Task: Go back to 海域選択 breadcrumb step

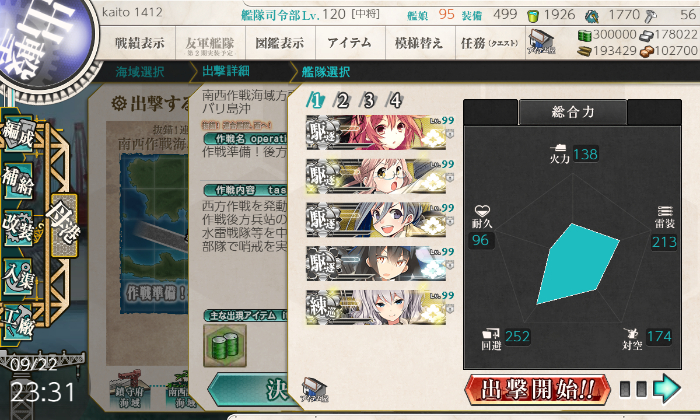Action: coord(140,72)
